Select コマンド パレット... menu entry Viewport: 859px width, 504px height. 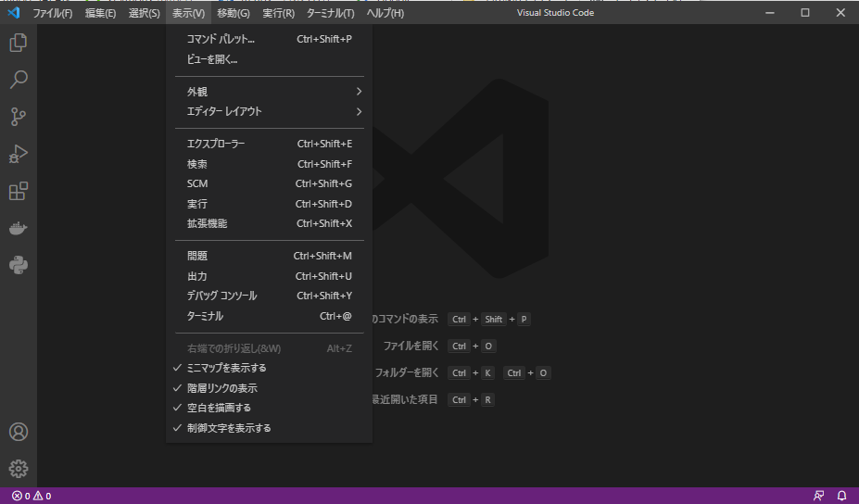click(269, 40)
